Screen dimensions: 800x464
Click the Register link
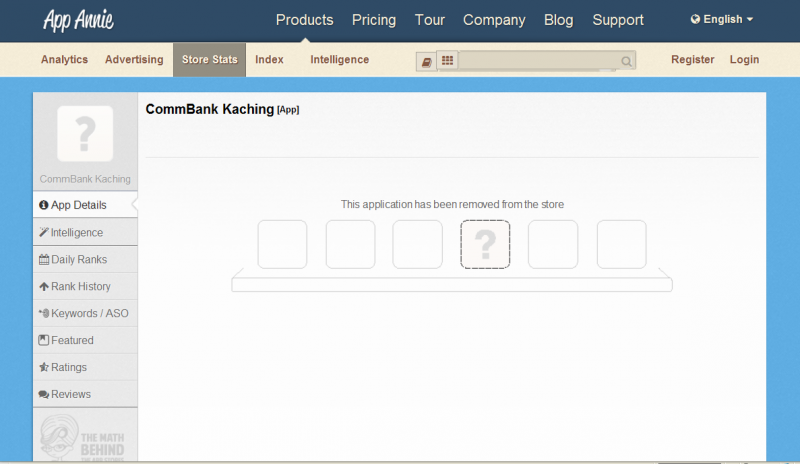(x=692, y=60)
